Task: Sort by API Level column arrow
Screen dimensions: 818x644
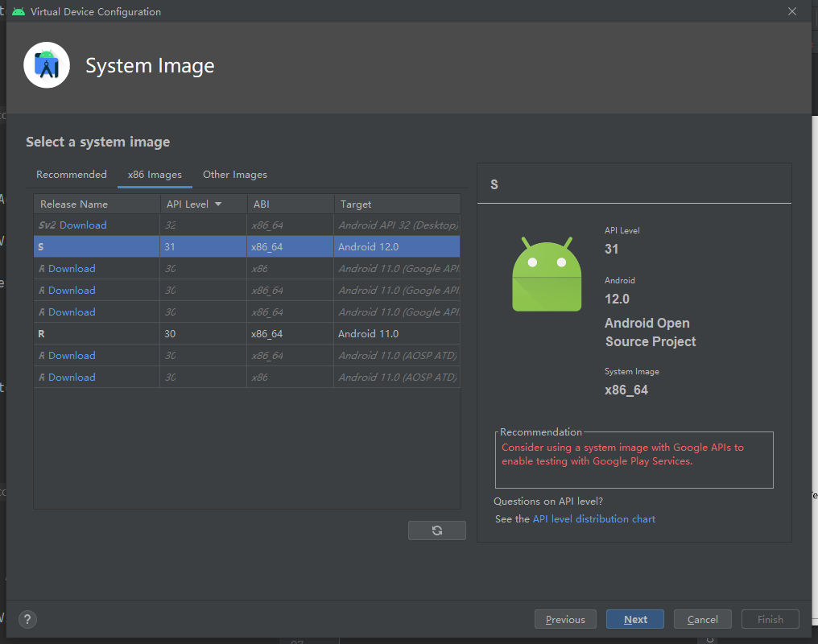Action: click(x=218, y=204)
